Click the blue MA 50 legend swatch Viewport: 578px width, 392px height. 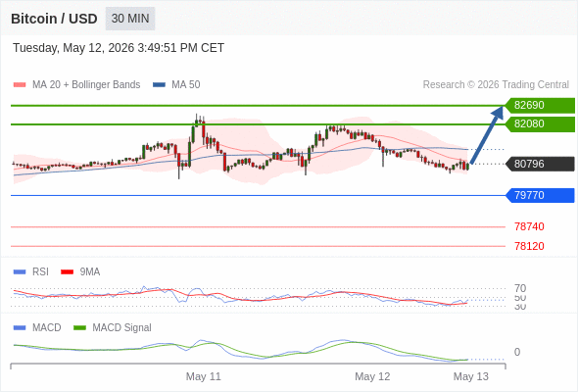[x=159, y=85]
